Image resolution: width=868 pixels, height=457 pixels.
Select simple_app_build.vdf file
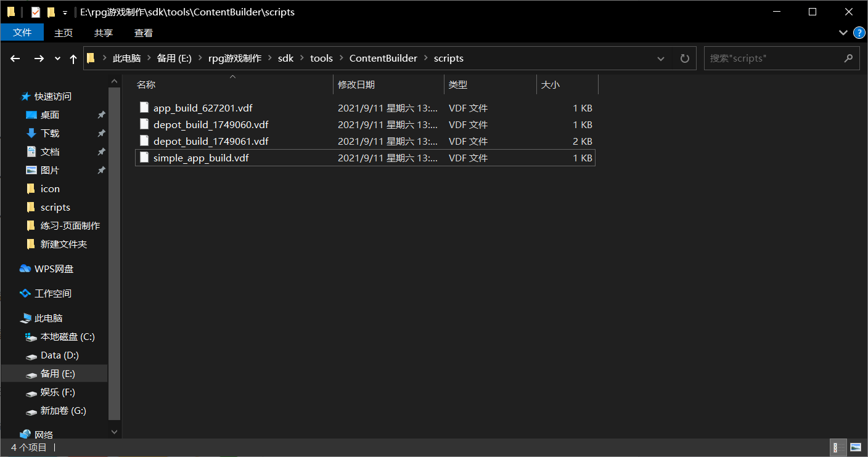point(365,158)
